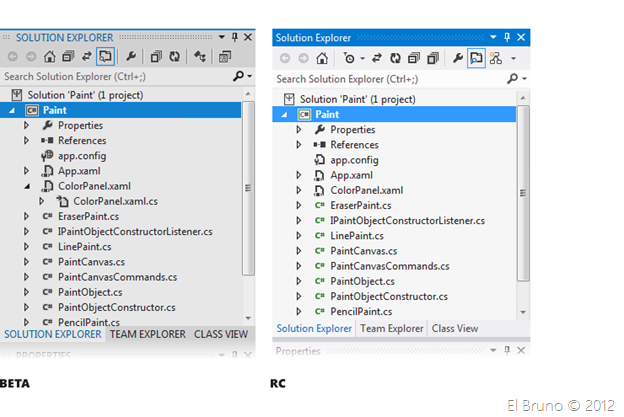This screenshot has height=417, width=624.
Task: Click the wrench Properties icon in BETA toolbar
Action: (131, 56)
